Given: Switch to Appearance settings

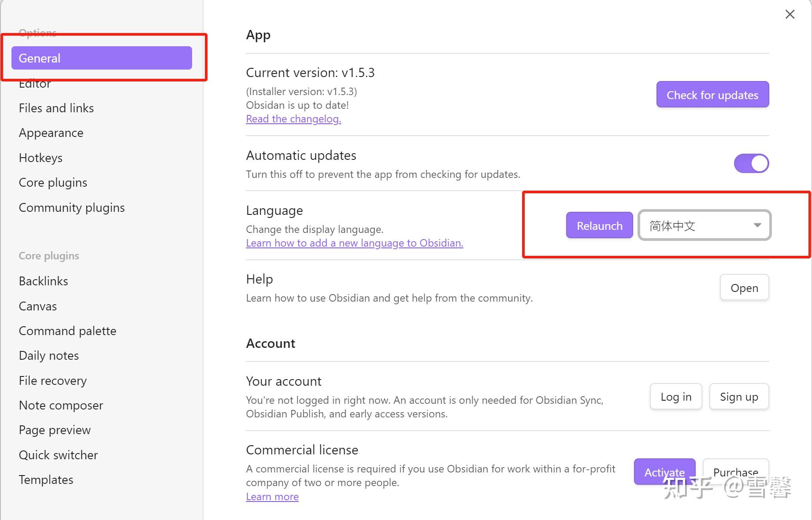Looking at the screenshot, I should click(51, 133).
